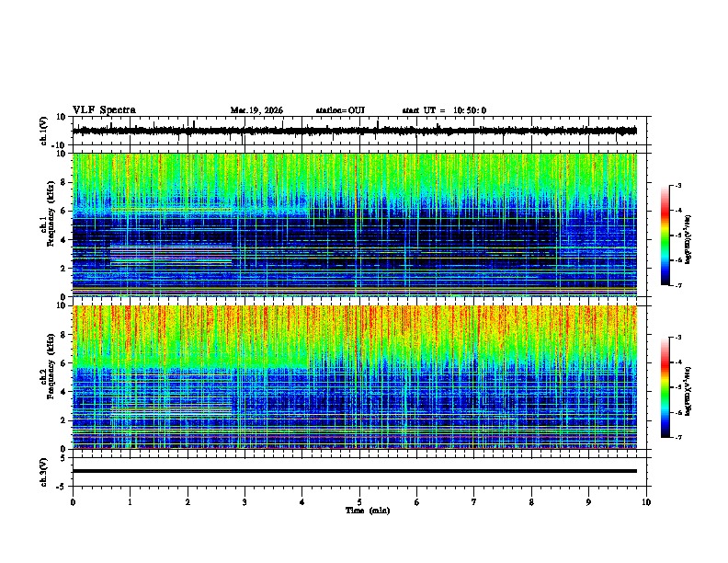Click inside the ch.2 spectrogram panel
Viewport: 728px width, 563px height.
pyautogui.click(x=354, y=377)
